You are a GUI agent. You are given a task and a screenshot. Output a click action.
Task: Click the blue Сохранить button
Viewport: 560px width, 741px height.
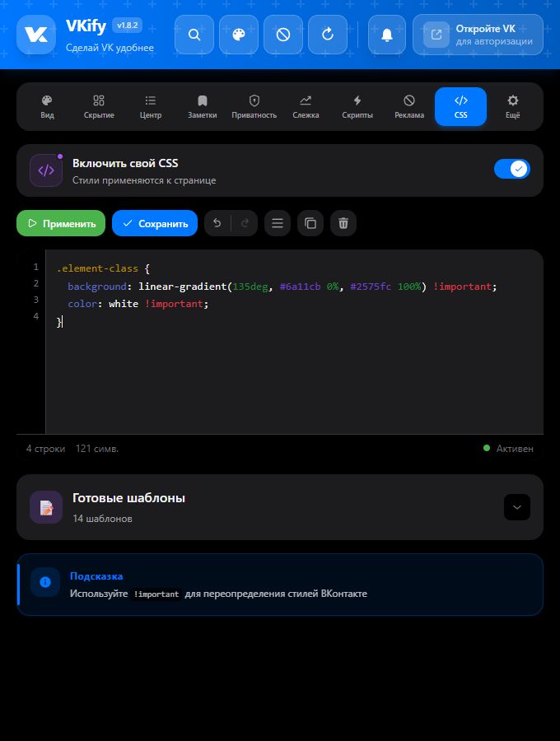click(155, 223)
